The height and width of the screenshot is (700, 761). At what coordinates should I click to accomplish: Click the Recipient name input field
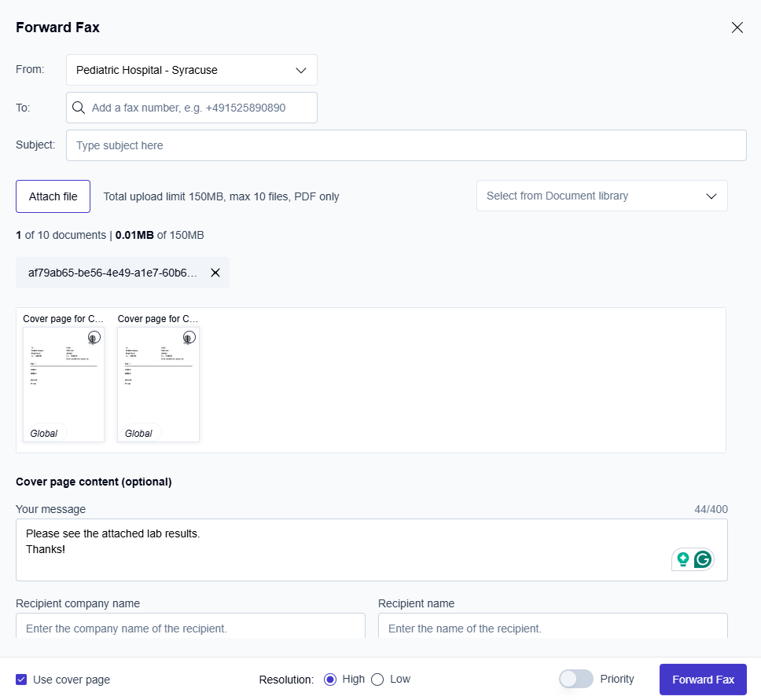(553, 628)
